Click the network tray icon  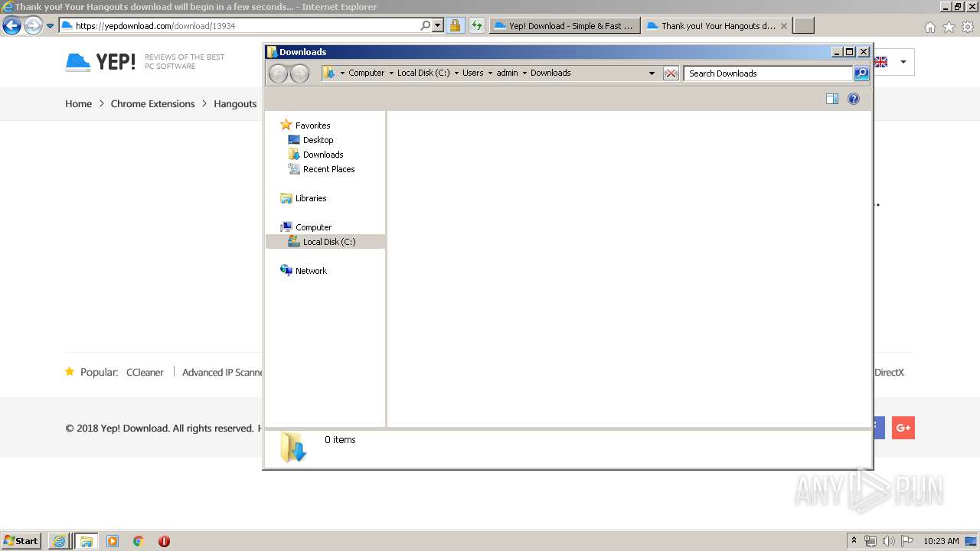point(871,541)
